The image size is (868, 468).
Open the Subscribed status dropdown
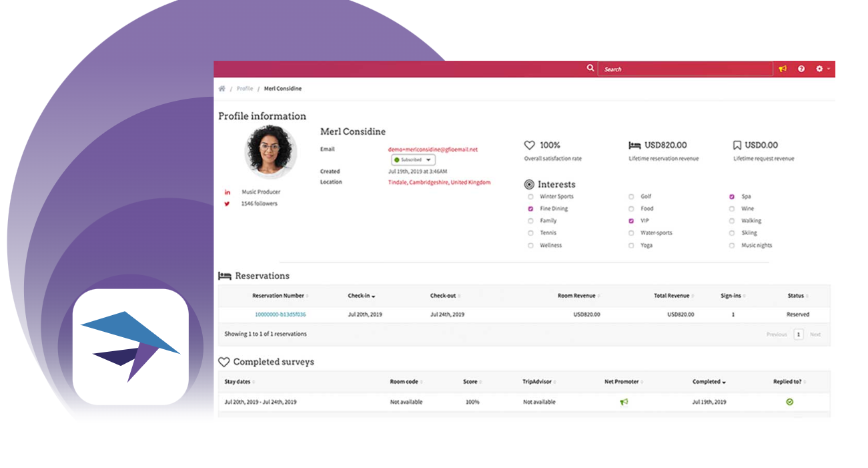click(413, 160)
